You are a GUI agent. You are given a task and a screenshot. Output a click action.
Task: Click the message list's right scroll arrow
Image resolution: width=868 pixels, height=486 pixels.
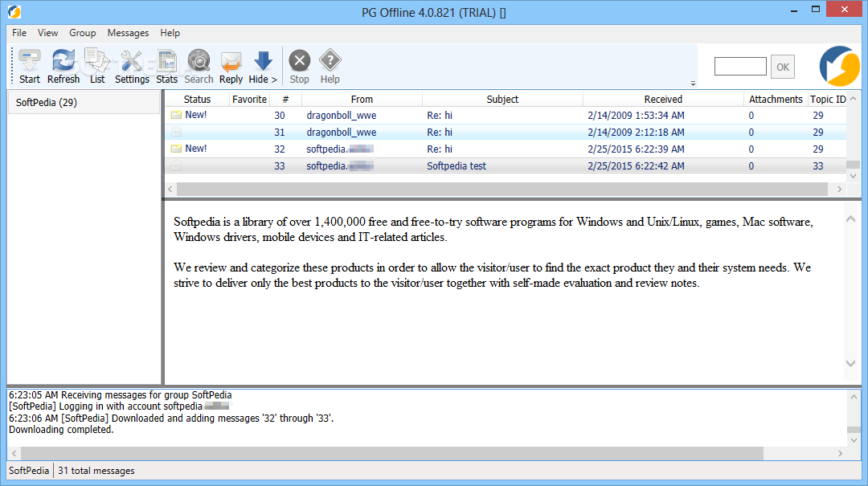click(x=839, y=190)
